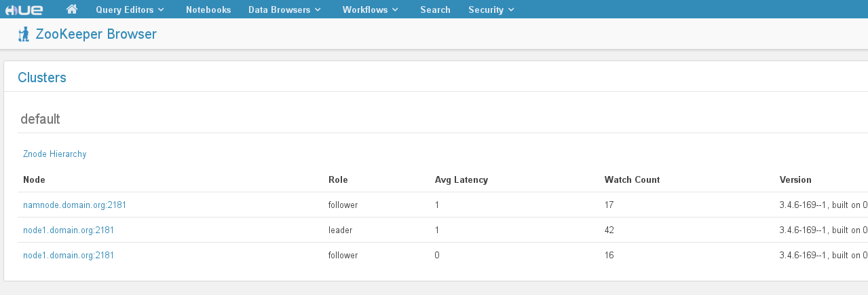Open the namnode.domain.org:2181 node link

point(75,205)
